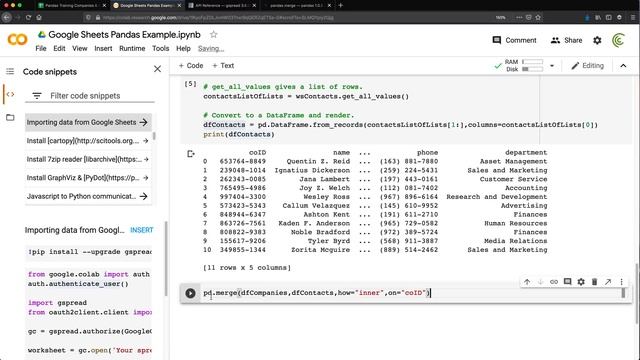640x360 pixels.
Task: Bookmark this page star in address bar
Action: pos(538,18)
